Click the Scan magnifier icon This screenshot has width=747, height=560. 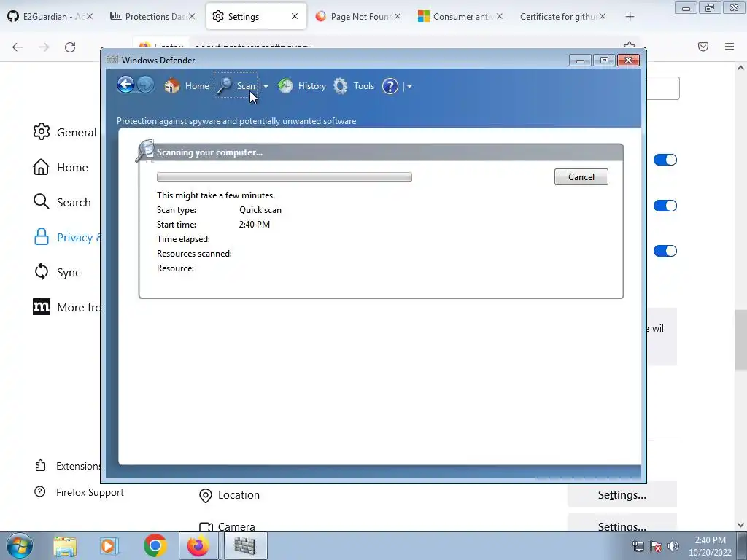[x=225, y=86]
